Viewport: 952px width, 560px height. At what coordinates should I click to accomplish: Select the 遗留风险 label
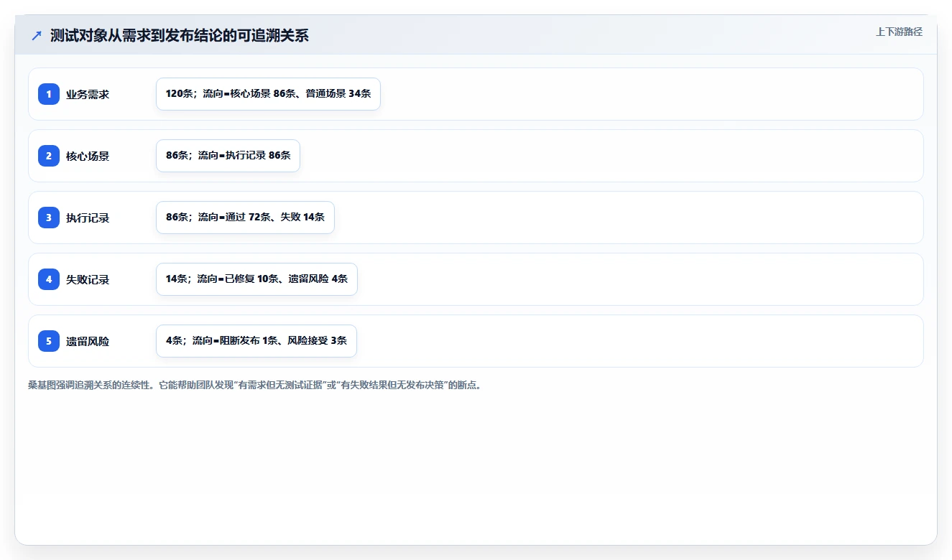[88, 341]
